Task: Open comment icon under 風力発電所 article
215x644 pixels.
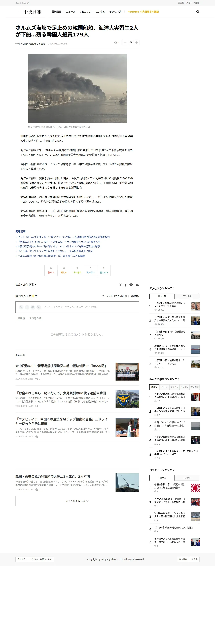Action: pyautogui.click(x=37, y=490)
